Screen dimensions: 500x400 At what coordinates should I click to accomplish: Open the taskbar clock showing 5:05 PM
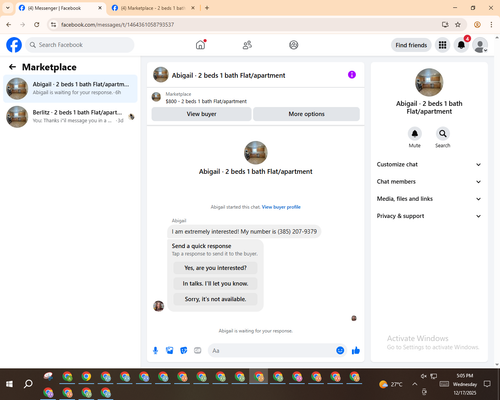tap(465, 384)
